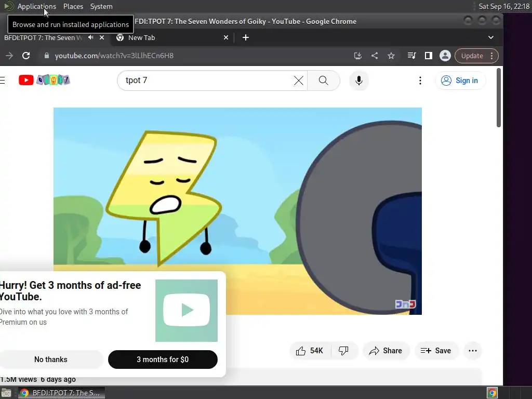Dislike this video

coord(344,351)
